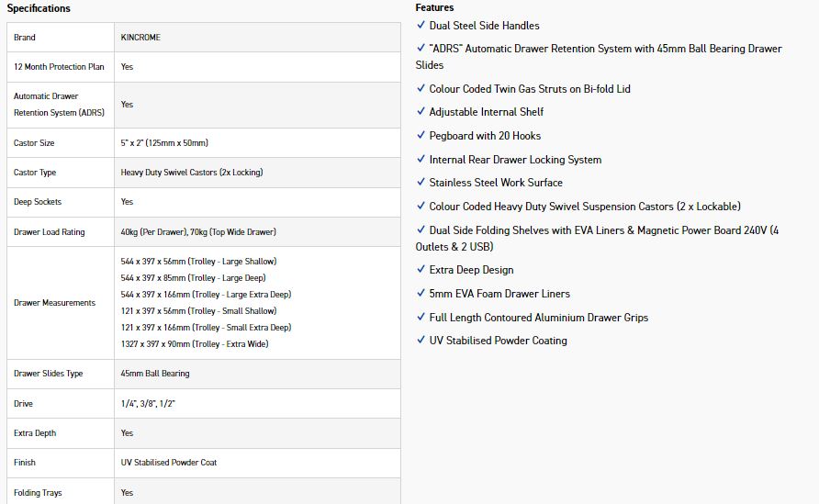Viewport: 819px width, 504px height.
Task: Click the tick beside Dual Side Folding Shelves feature
Action: click(x=421, y=230)
